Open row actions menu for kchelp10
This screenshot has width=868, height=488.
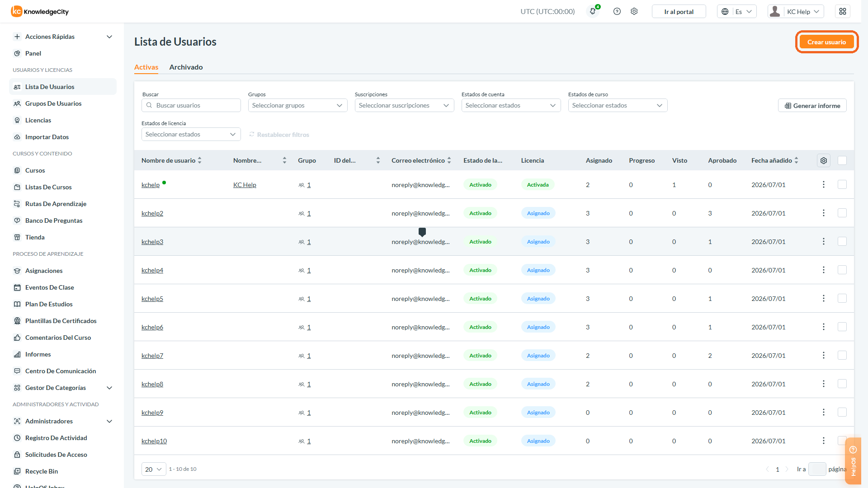tap(824, 441)
